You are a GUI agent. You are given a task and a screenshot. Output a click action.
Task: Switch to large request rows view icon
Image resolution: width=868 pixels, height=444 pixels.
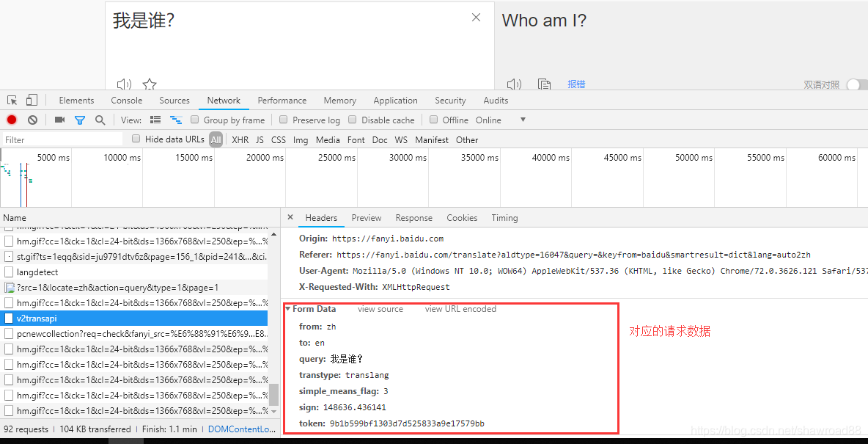(x=155, y=120)
